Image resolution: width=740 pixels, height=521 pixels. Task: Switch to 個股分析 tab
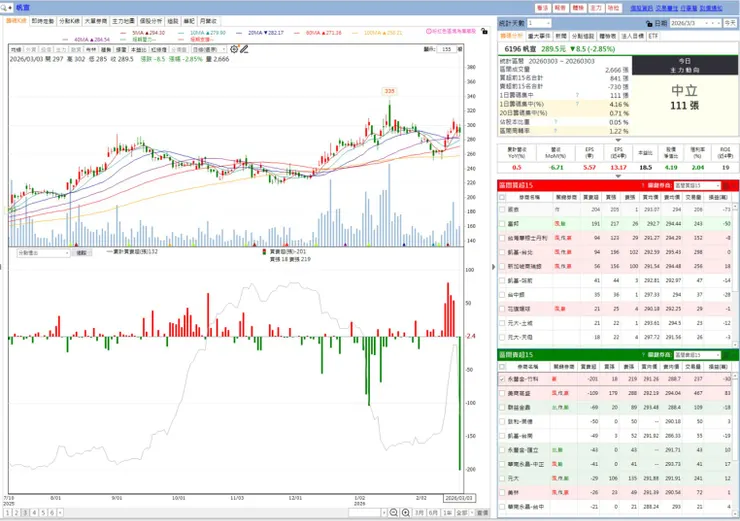151,21
